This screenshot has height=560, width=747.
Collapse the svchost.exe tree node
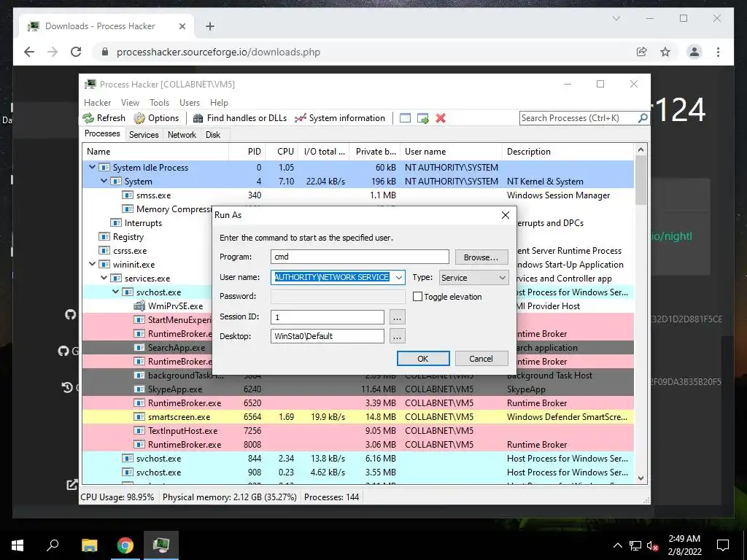point(115,292)
